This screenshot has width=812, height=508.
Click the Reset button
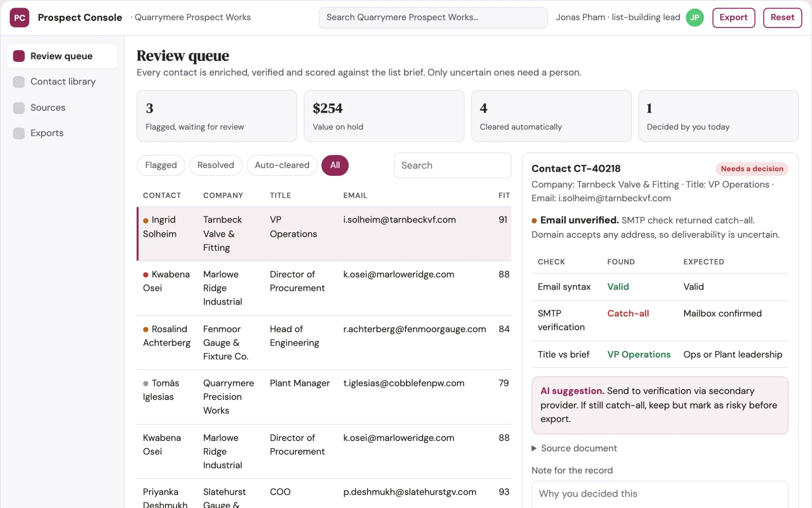coord(783,18)
